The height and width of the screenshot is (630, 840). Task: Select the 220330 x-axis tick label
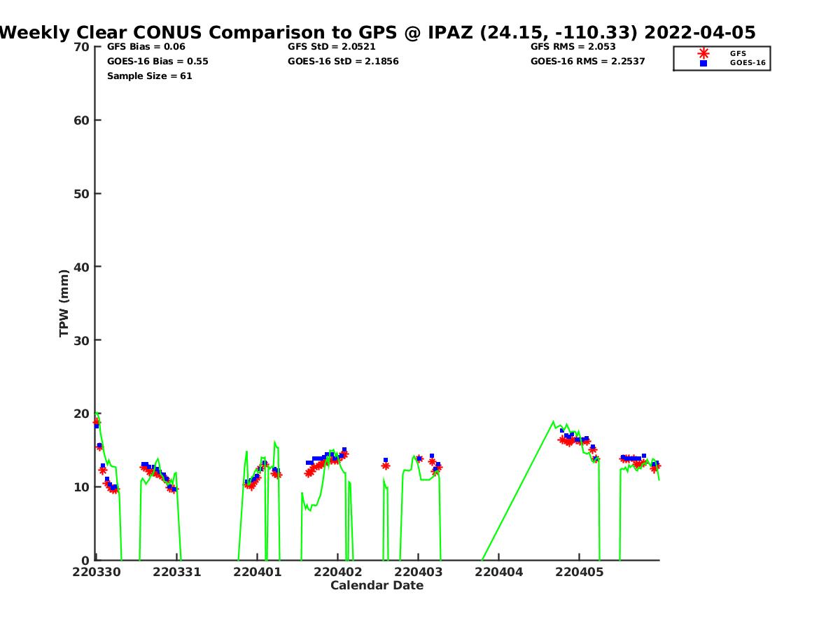(x=96, y=572)
